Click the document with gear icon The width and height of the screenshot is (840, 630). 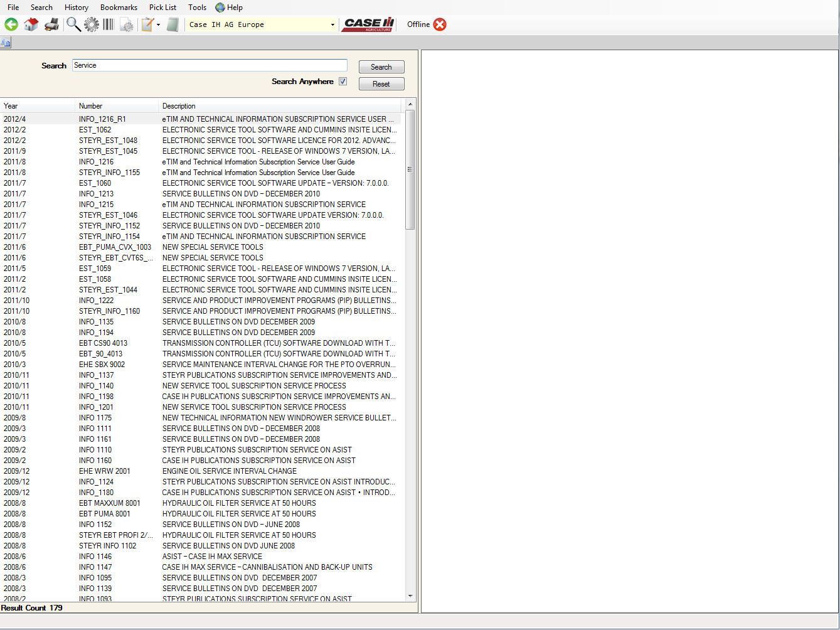tap(127, 24)
